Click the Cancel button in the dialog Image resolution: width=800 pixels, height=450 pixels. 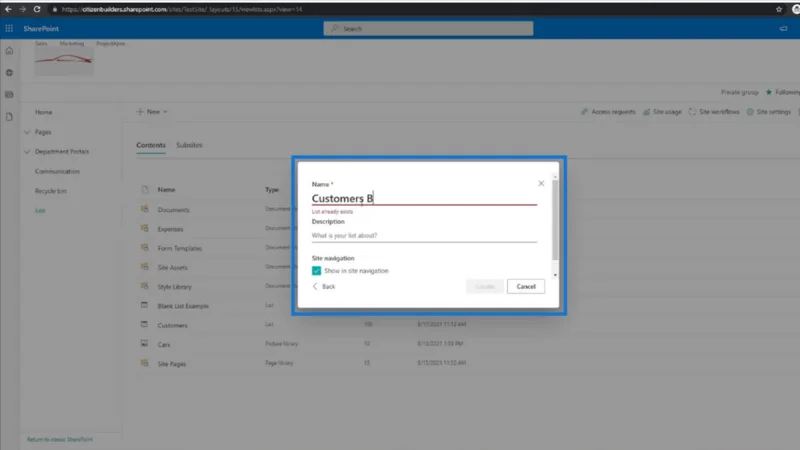[526, 287]
